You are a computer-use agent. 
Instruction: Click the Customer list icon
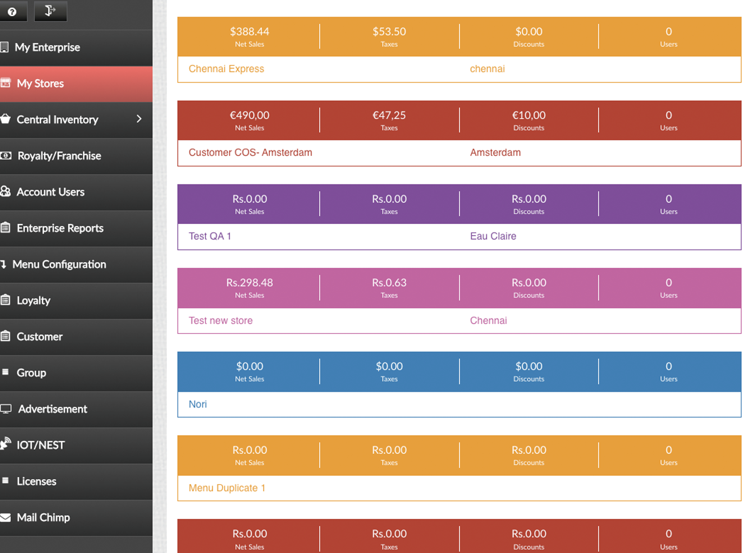5,336
